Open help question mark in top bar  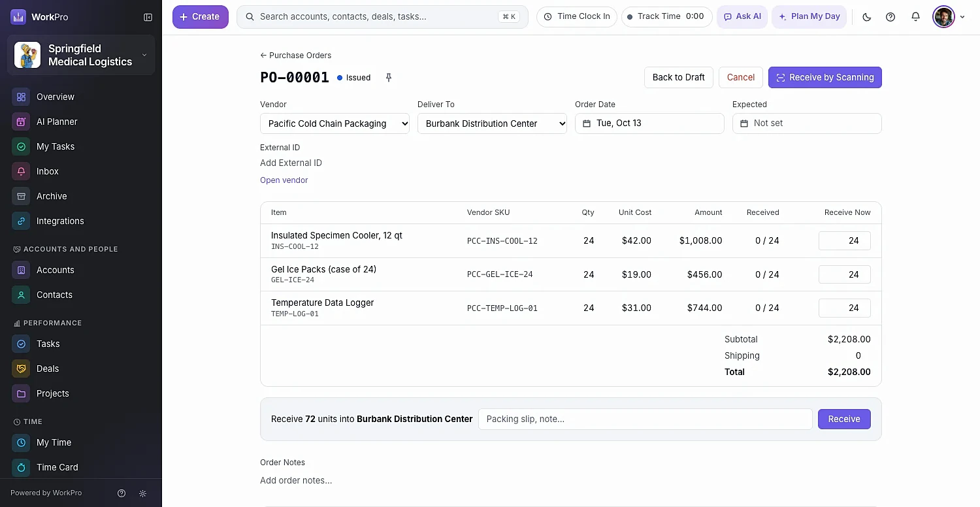pos(890,17)
